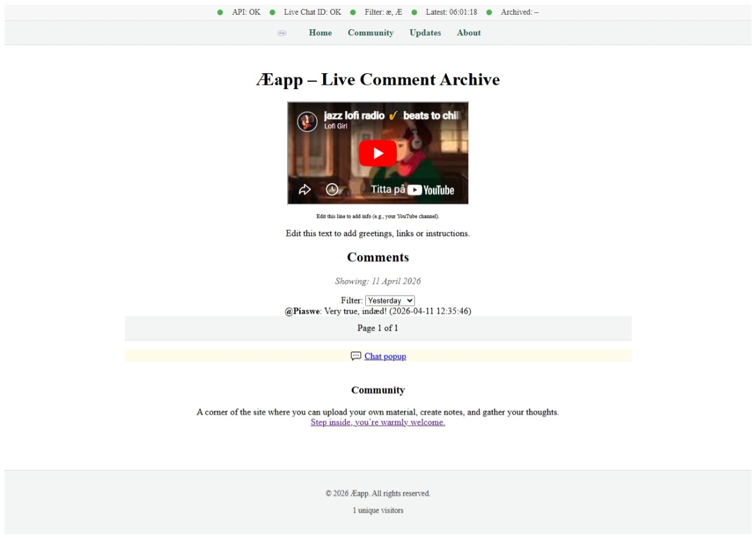Image resolution: width=756 pixels, height=538 pixels.
Task: Click the copyright notice in footer
Action: coord(378,493)
